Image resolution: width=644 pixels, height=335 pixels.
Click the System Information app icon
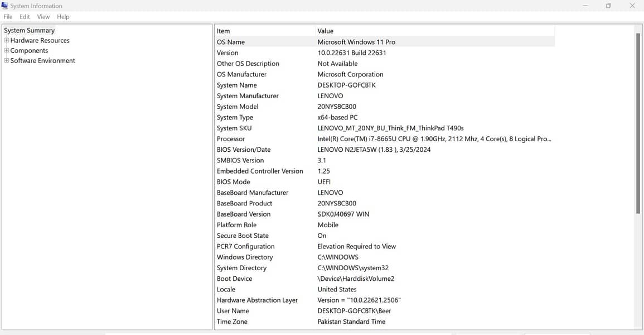pos(4,6)
